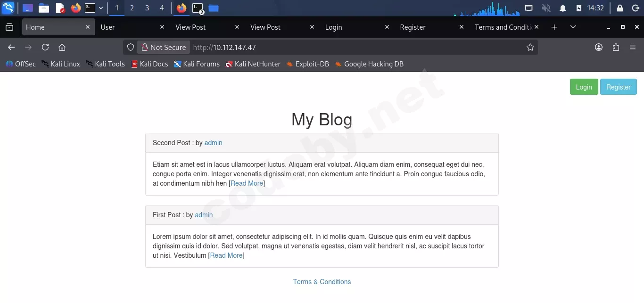Open Read More link for Second Post
Viewport: 644px width, 303px height.
pos(247,183)
